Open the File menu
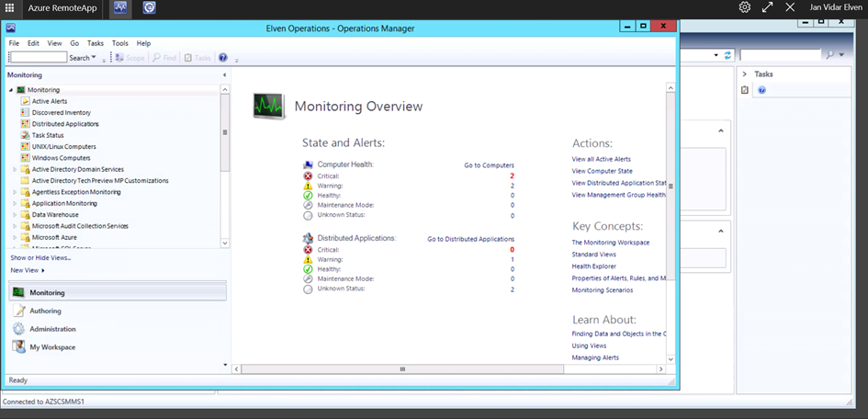The height and width of the screenshot is (419, 868). click(14, 43)
